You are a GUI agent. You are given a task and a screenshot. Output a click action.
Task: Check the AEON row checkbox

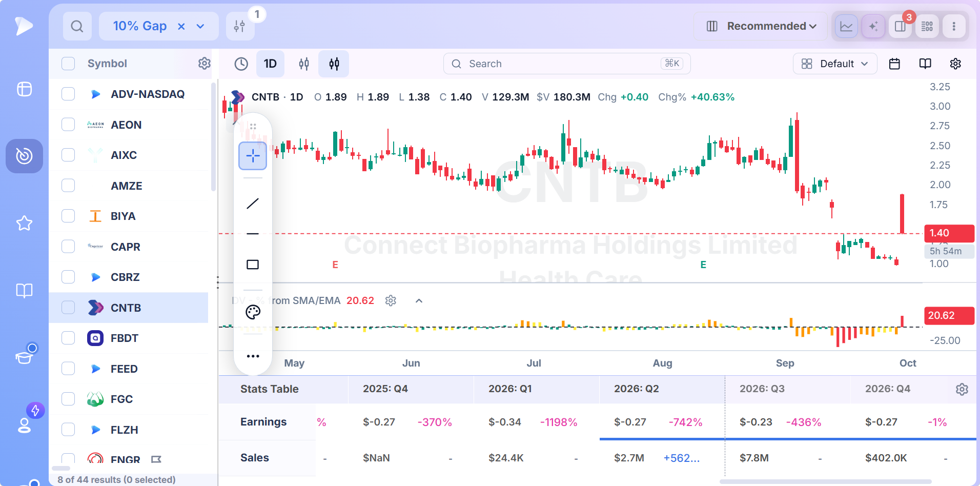[x=68, y=125]
